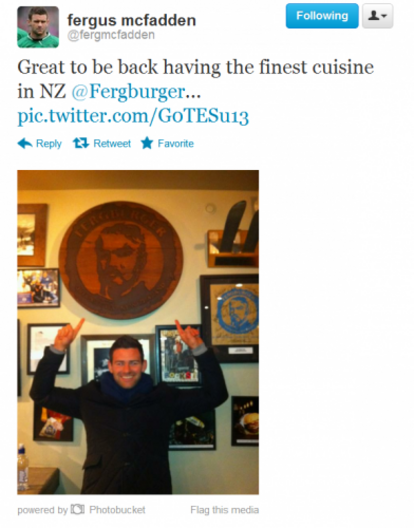Click the fergus mcfadden display name

coord(132,20)
